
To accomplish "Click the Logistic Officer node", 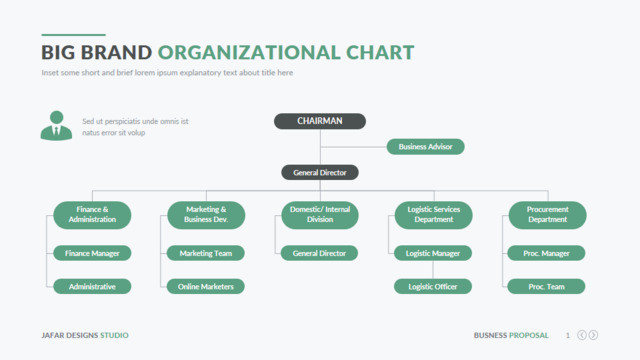I will tap(433, 287).
